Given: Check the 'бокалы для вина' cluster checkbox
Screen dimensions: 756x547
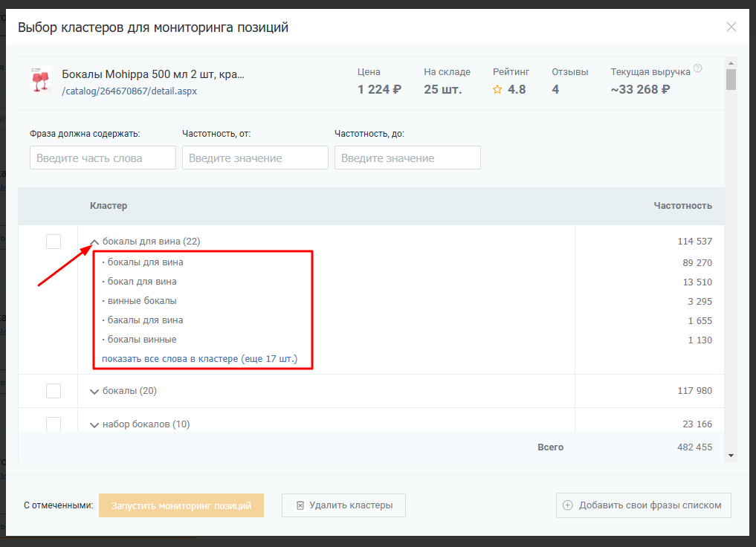Looking at the screenshot, I should [x=54, y=242].
